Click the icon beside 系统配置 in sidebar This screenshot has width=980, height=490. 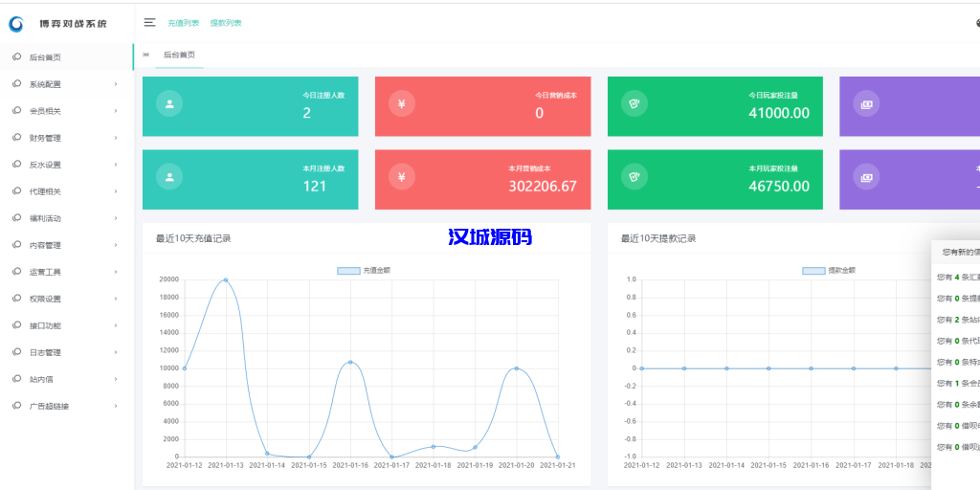(x=17, y=84)
